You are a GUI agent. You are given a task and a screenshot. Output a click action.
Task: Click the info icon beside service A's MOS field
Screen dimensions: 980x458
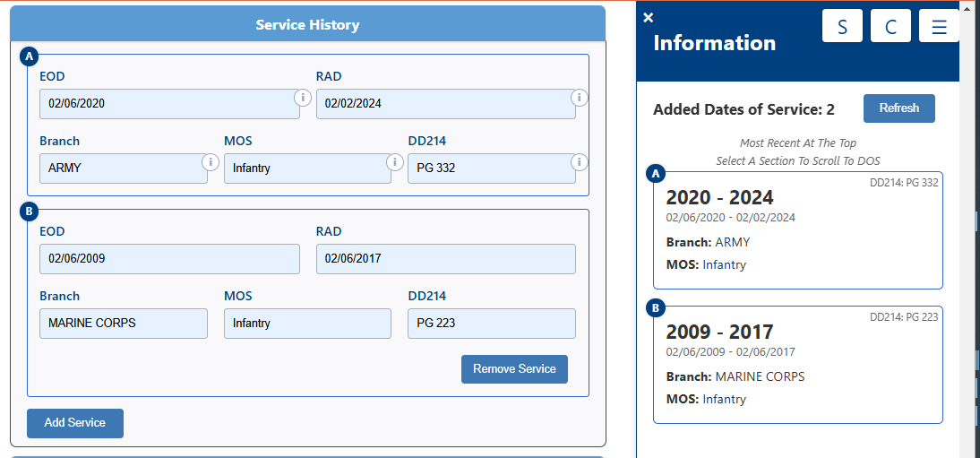(395, 163)
